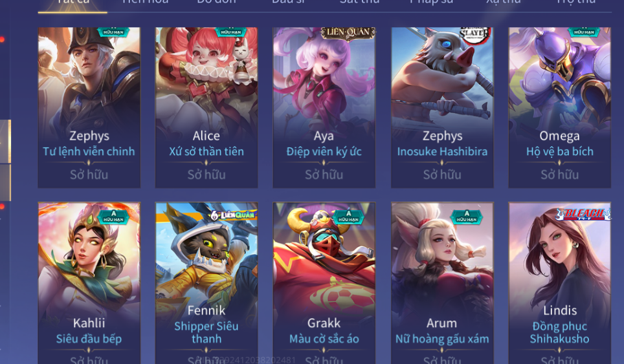Click the Hữu hạn badge on Alice card

[x=230, y=32]
